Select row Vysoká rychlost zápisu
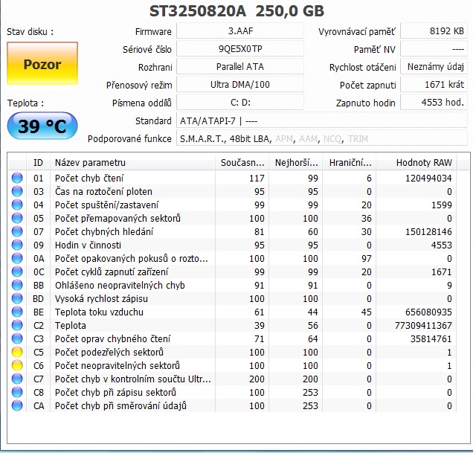Image resolution: width=476 pixels, height=453 pixels. pyautogui.click(x=232, y=298)
